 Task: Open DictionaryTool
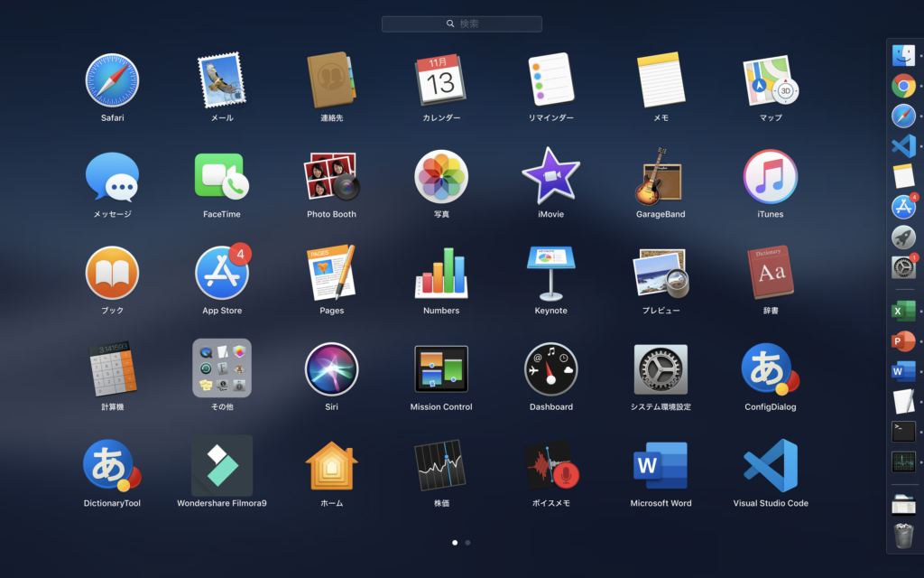(x=112, y=466)
